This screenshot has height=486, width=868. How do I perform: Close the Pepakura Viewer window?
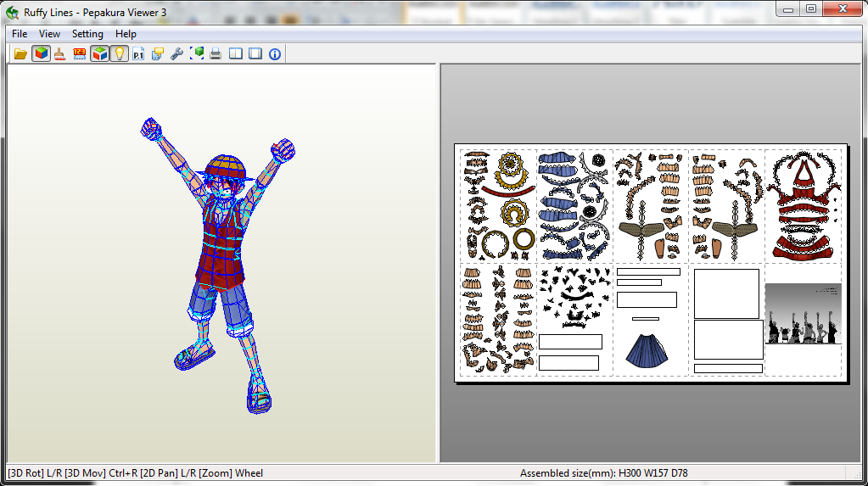(x=843, y=8)
